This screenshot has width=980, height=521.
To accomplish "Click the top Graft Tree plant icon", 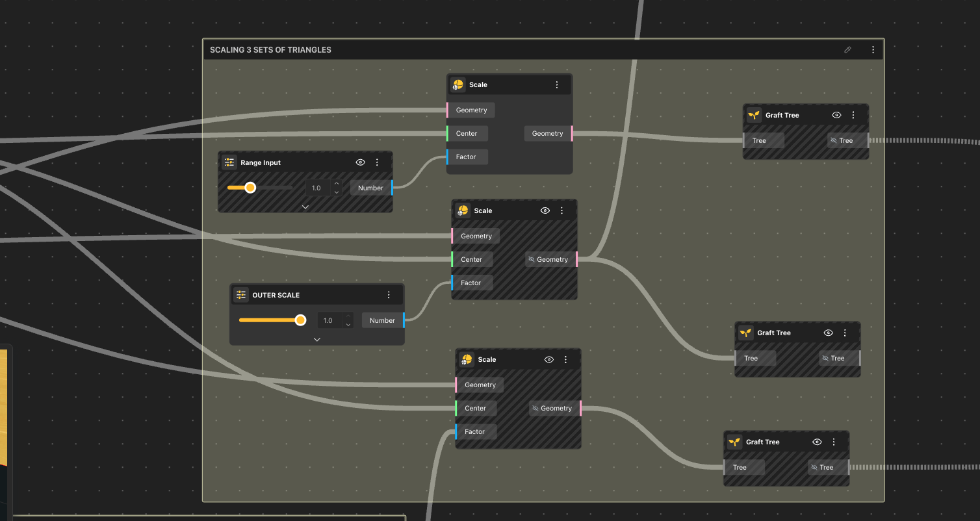I will pos(754,115).
